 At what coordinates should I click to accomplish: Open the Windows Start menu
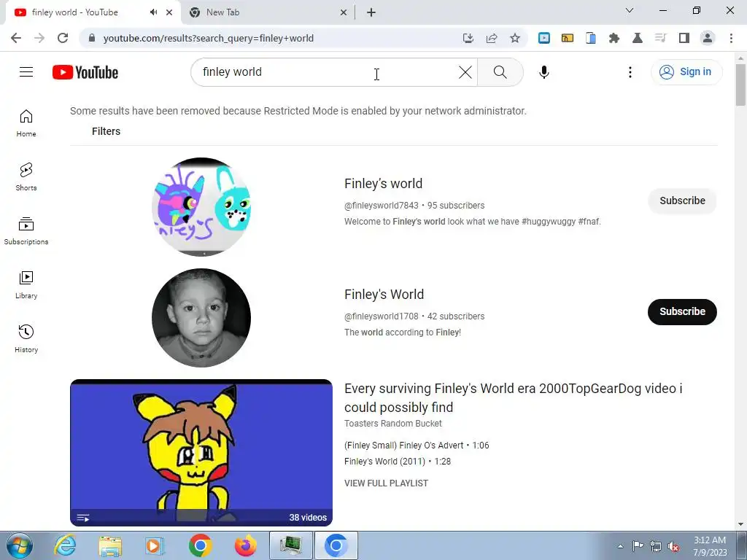tap(19, 545)
